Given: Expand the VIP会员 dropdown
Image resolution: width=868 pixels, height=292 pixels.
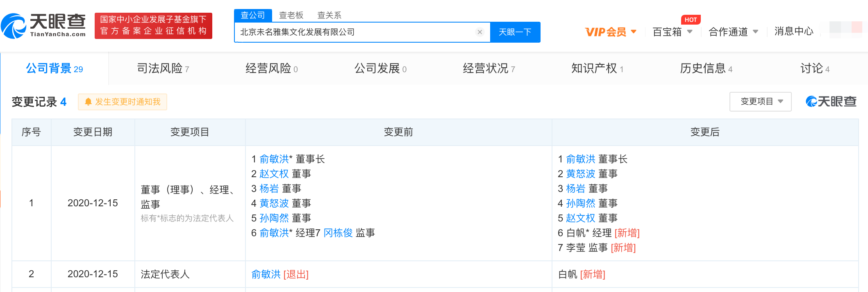Looking at the screenshot, I should coord(611,32).
